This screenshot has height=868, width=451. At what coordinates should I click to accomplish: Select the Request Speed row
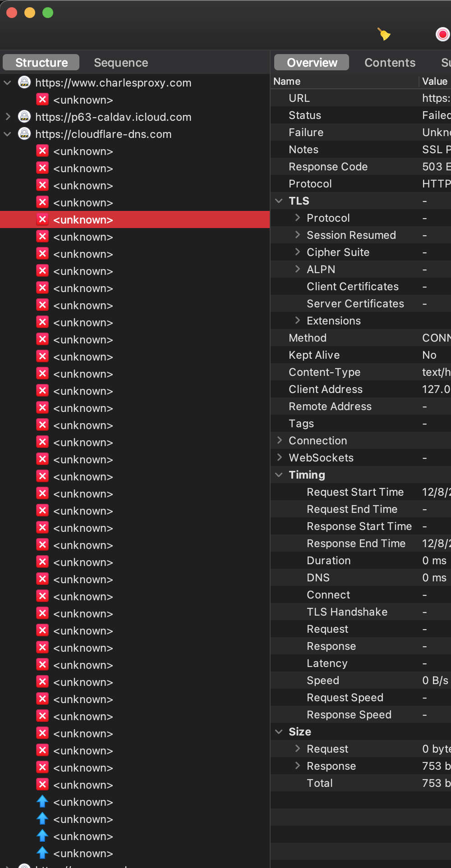(x=361, y=697)
